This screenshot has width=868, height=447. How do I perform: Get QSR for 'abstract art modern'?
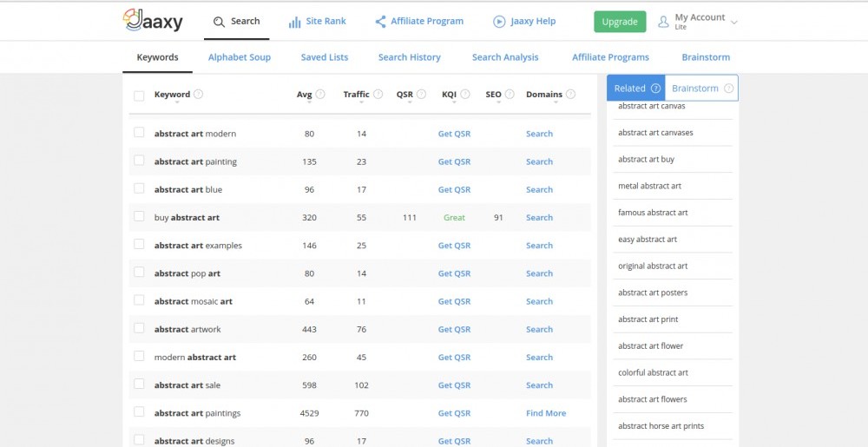click(x=454, y=134)
